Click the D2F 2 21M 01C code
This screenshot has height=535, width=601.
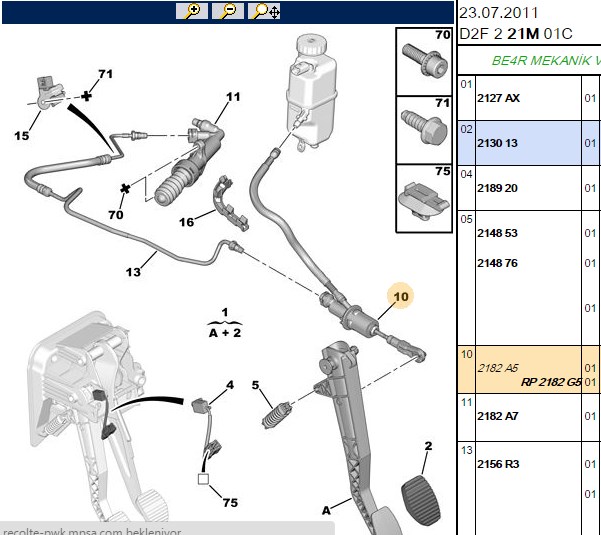click(x=516, y=34)
